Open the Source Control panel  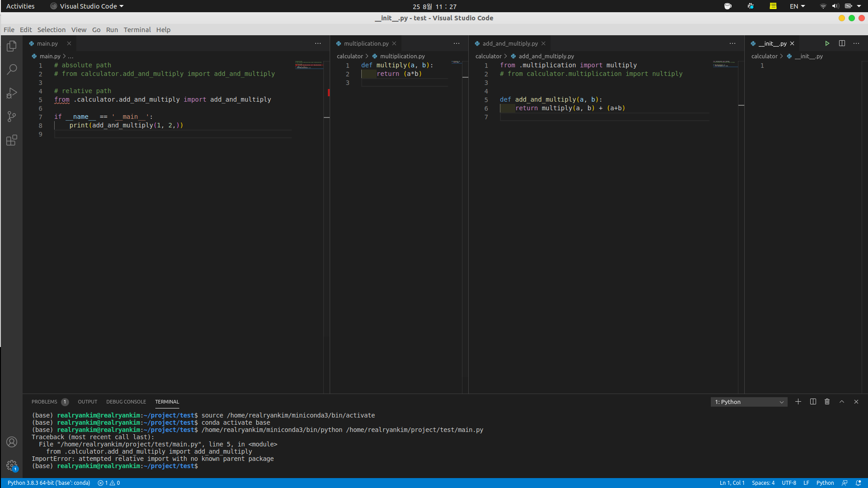click(x=12, y=117)
